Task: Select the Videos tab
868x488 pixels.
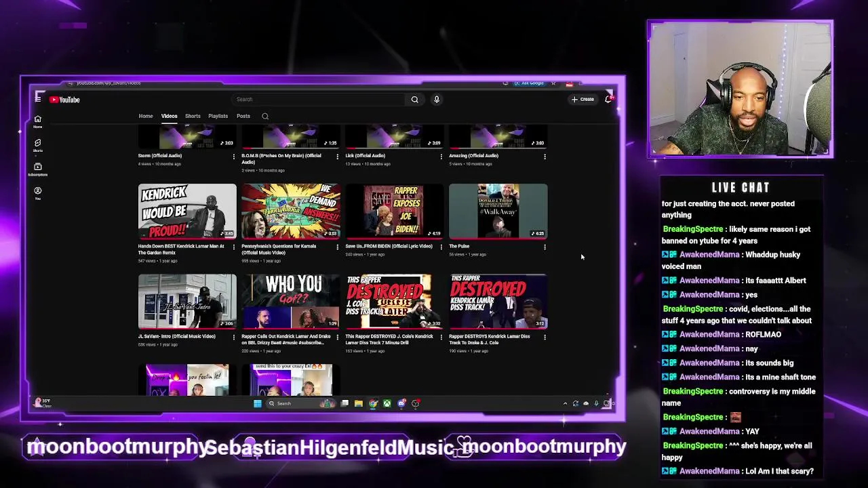Action: (x=169, y=116)
